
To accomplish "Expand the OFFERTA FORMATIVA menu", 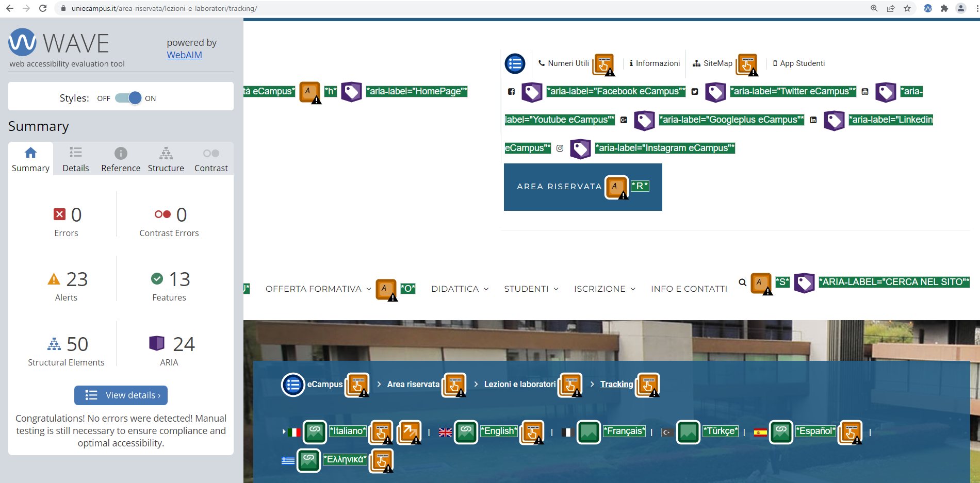I will 318,289.
